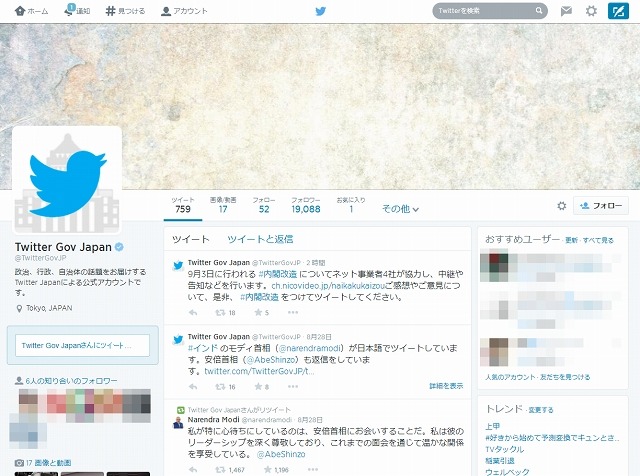Screen dimensions: 640x476
Task: Open the Home (ホーム) nav item
Action: (x=31, y=11)
